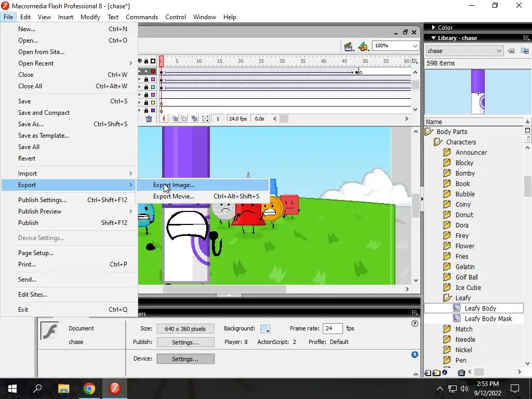Choose Export Image from submenu
The image size is (532, 399).
(x=203, y=185)
